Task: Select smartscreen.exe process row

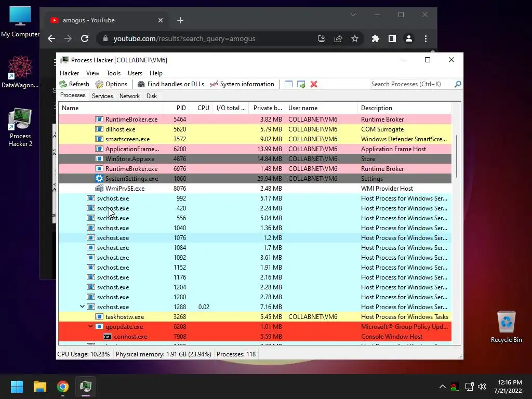Action: 255,139
